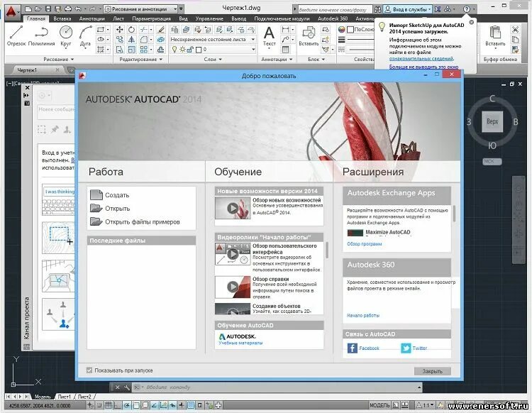Open the Вставка ribbon tab
Image resolution: width=532 pixels, height=413 pixels.
[62, 18]
